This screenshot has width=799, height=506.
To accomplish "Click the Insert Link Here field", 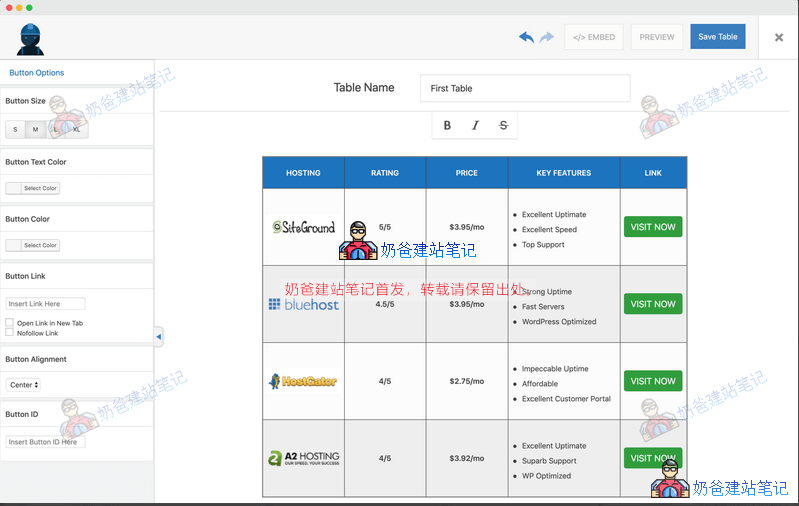I will point(45,303).
